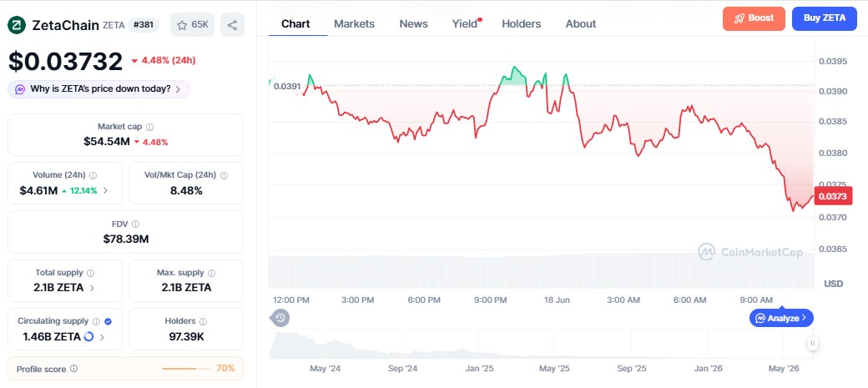Switch to the Markets tab
The width and height of the screenshot is (868, 388).
(354, 24)
